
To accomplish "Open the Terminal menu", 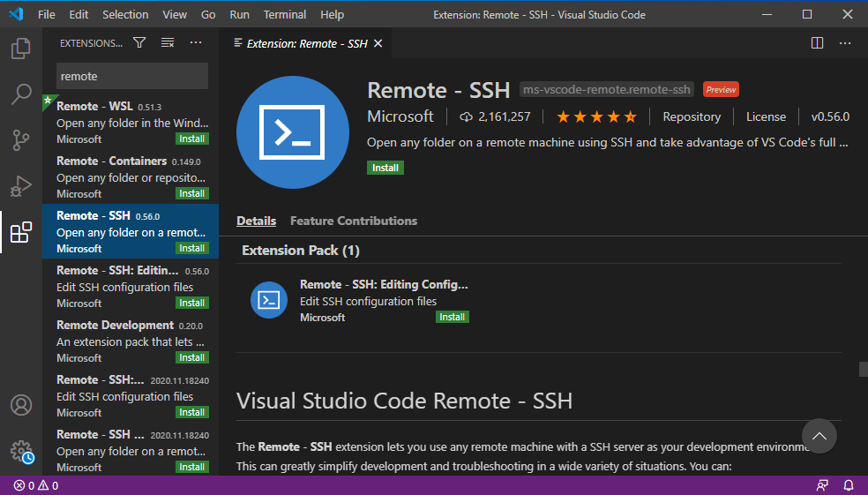I will pos(285,14).
